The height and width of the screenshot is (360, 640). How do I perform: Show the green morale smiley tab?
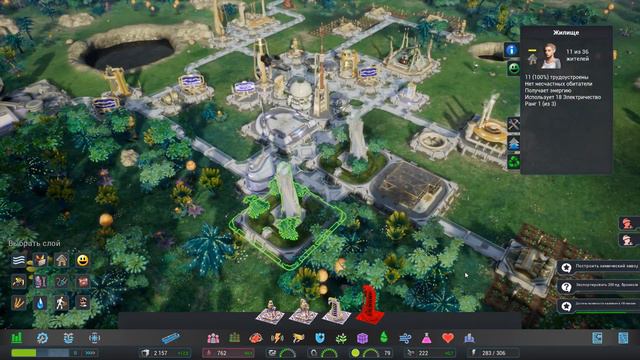(513, 68)
